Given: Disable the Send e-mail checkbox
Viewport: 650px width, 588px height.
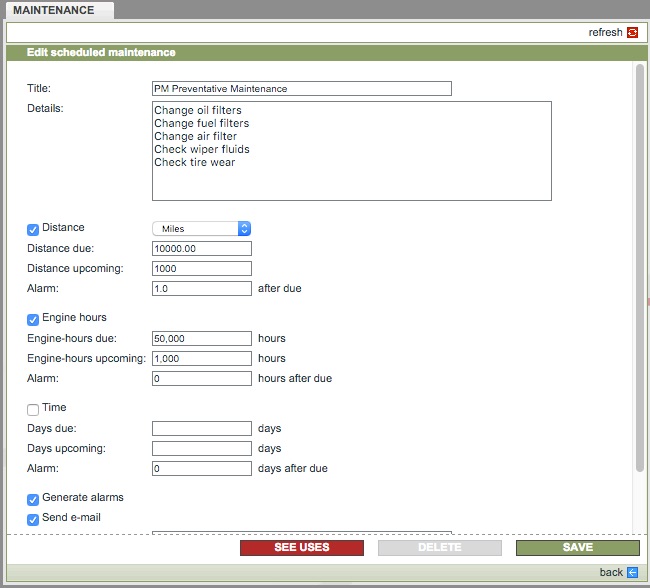Looking at the screenshot, I should tap(33, 519).
